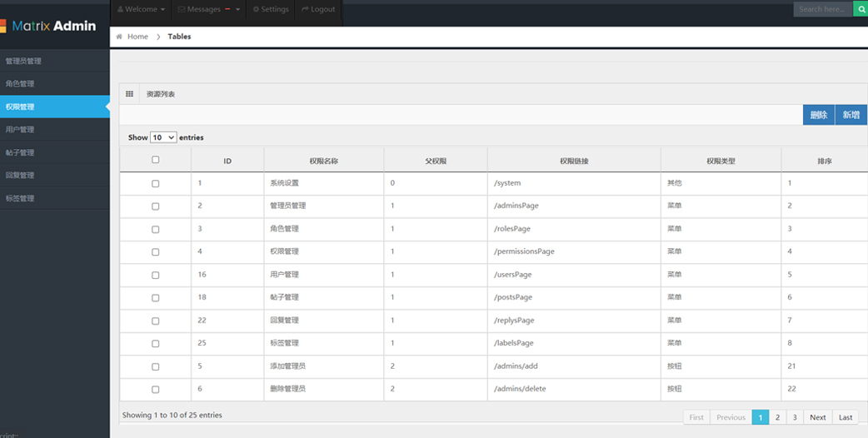
Task: Select the checkbox for /usersPage row
Action: pyautogui.click(x=155, y=275)
